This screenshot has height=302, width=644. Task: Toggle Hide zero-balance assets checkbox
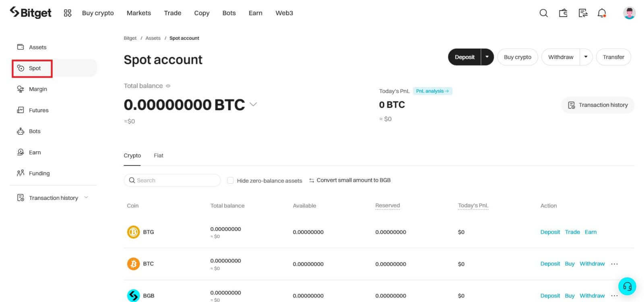pos(231,181)
